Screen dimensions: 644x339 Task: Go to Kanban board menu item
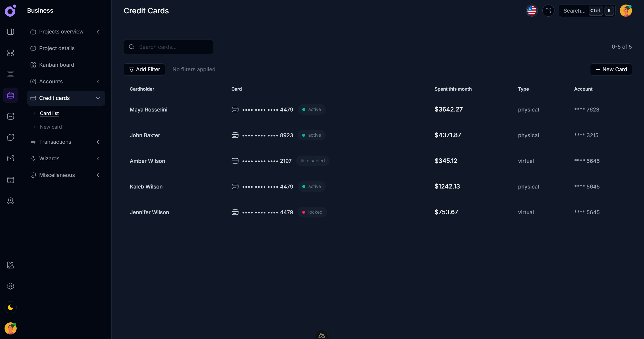pos(57,65)
